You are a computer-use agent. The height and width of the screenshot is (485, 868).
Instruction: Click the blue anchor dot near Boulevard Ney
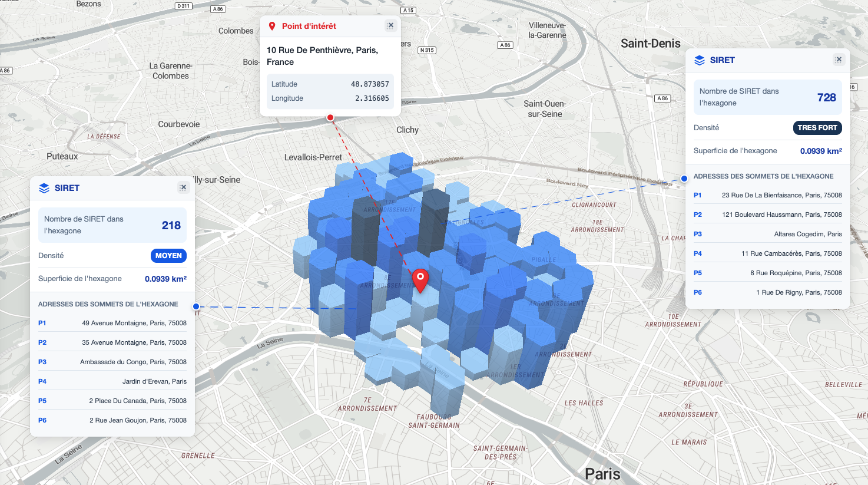pyautogui.click(x=683, y=177)
